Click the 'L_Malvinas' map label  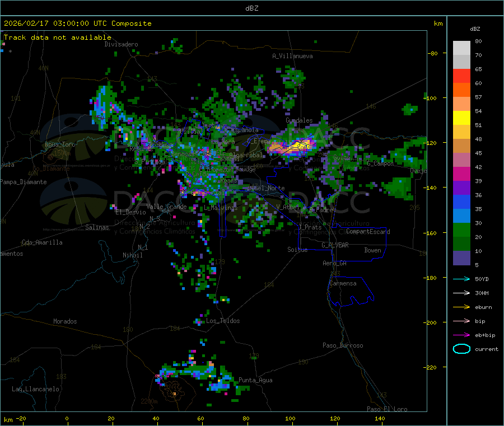tap(221, 208)
